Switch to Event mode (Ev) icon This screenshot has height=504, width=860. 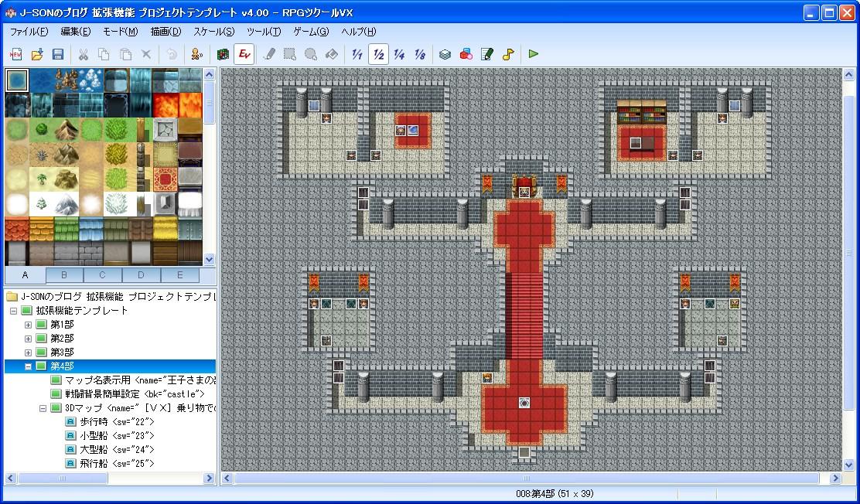tap(244, 54)
